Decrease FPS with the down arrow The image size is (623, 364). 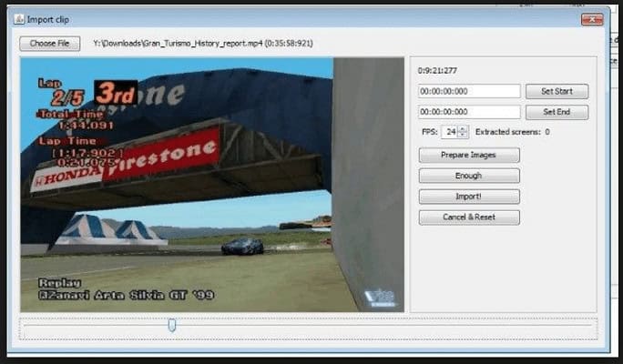(463, 136)
